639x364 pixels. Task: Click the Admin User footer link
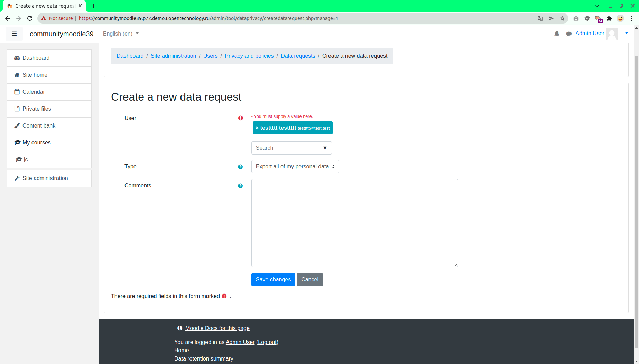pyautogui.click(x=240, y=342)
